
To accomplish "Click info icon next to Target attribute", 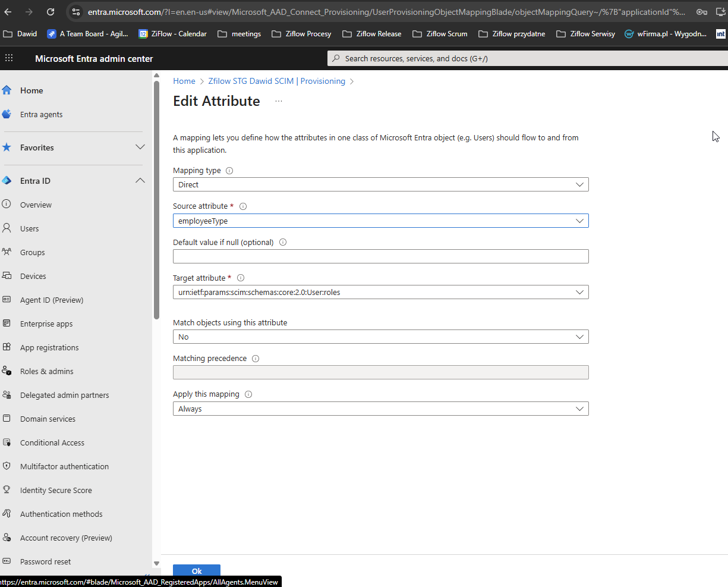I will click(x=241, y=278).
